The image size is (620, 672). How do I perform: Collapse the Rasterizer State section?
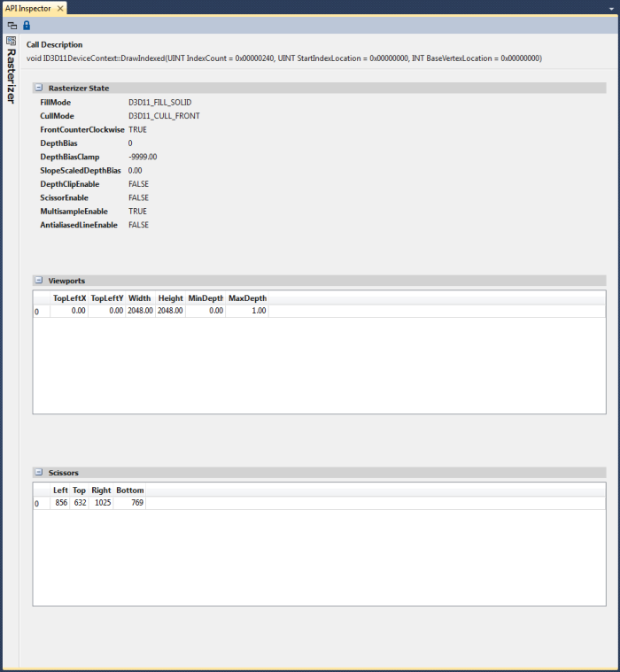pos(38,89)
